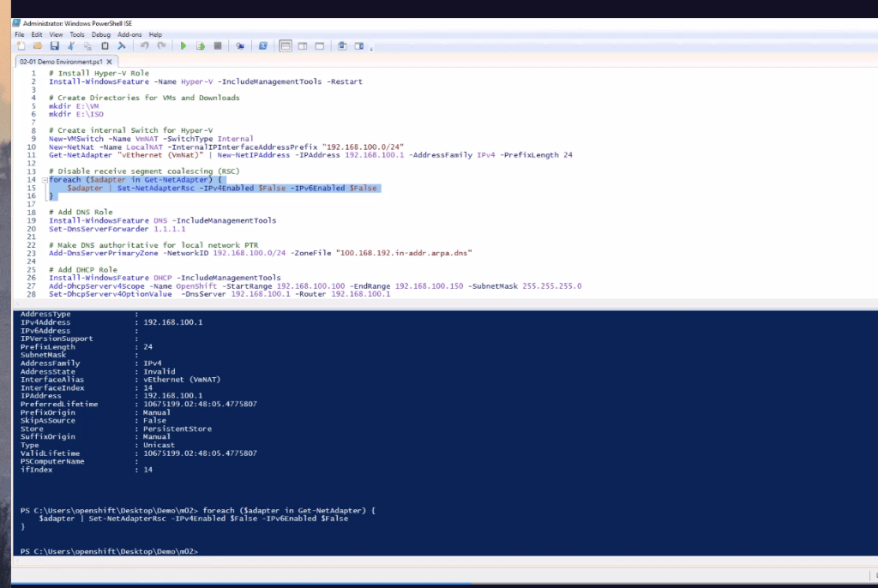Click the InterfaceAlias vEthernet (VmNAT) value
The height and width of the screenshot is (588, 878).
[x=182, y=380]
